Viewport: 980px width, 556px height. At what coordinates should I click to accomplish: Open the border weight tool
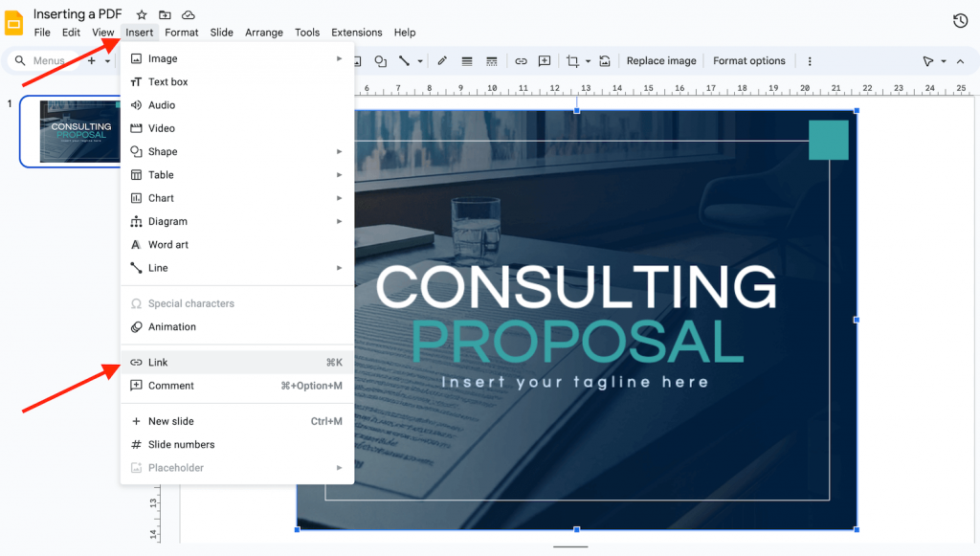coord(466,60)
